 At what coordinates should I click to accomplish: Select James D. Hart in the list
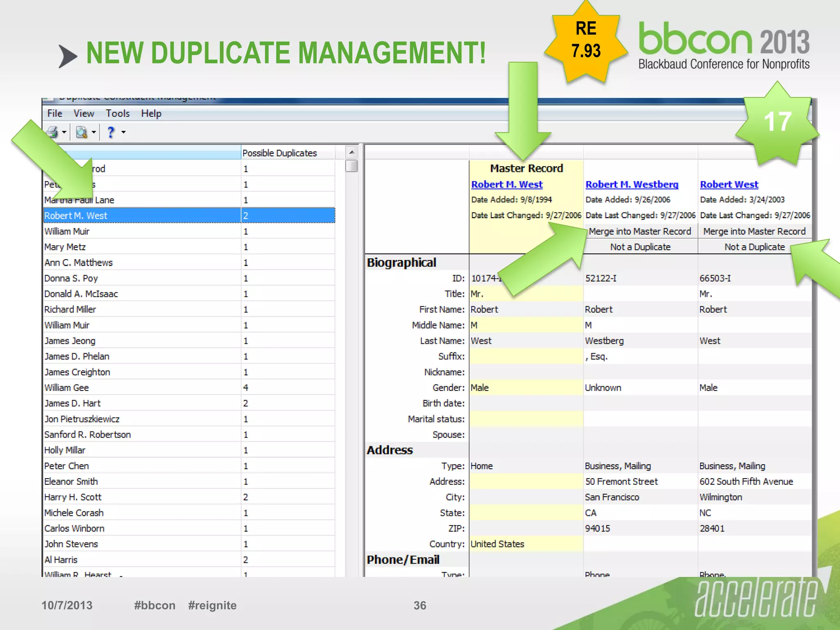(189, 403)
